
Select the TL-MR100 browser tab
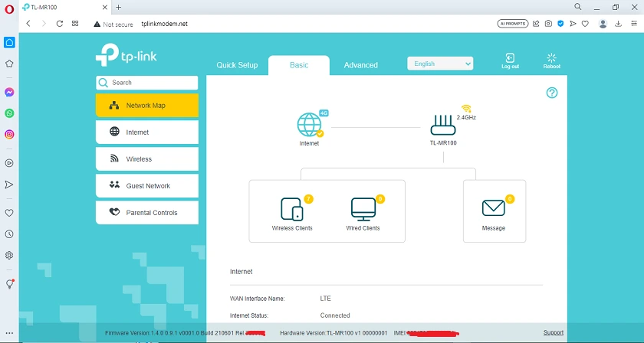[x=65, y=7]
